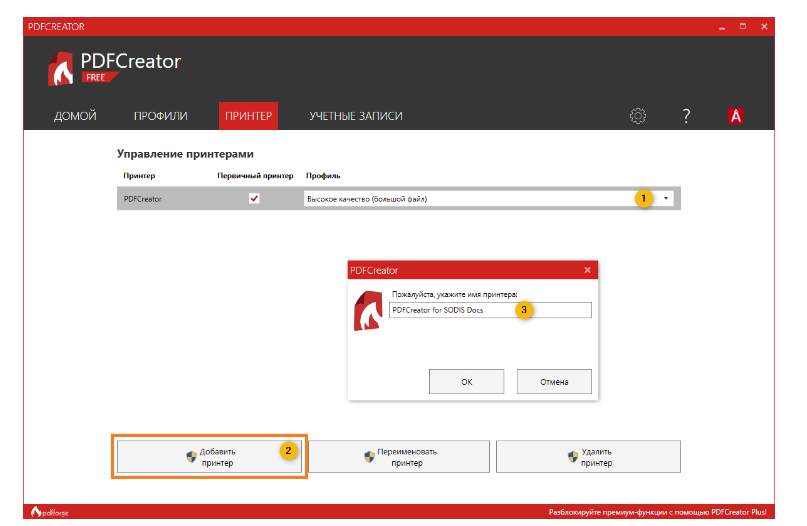Click the Профиль column header
The height and width of the screenshot is (526, 807).
point(323,176)
